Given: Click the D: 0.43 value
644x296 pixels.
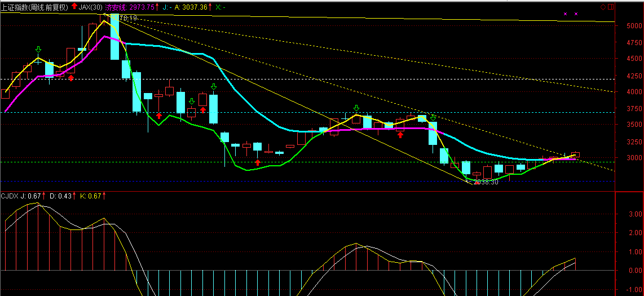Looking at the screenshot, I should click(x=61, y=196).
